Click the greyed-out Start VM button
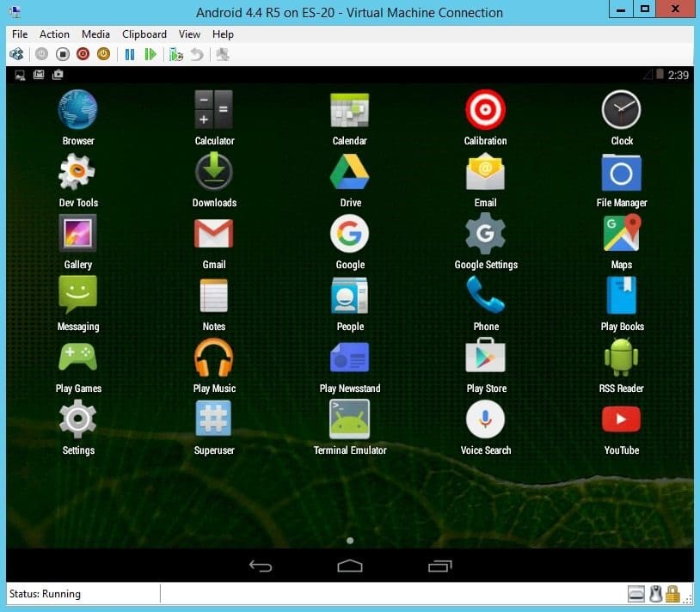700x612 pixels. coord(41,54)
